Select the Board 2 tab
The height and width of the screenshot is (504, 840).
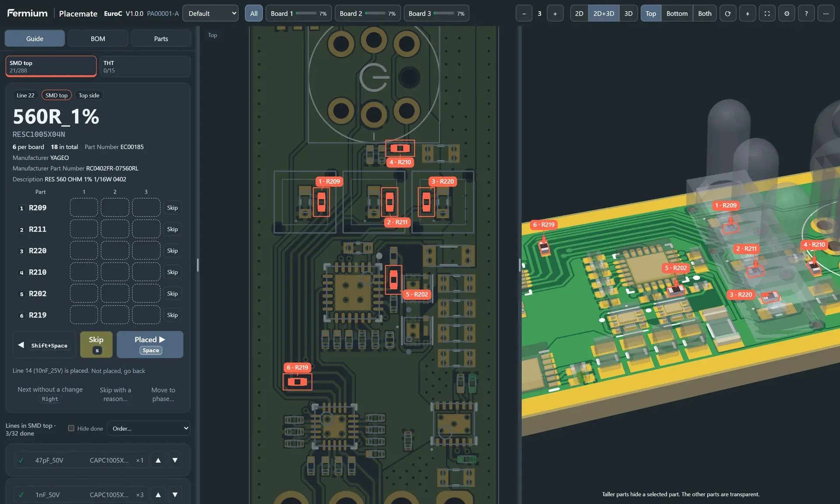tap(368, 14)
